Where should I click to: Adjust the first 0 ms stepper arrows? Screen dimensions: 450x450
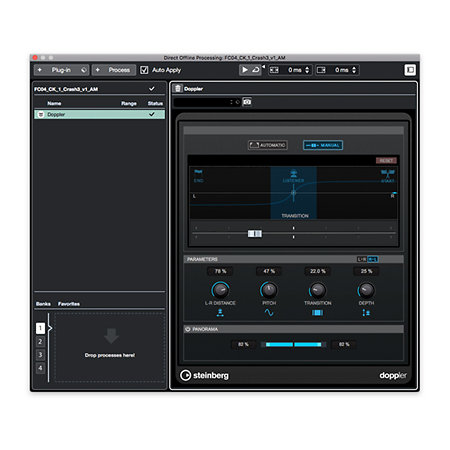tap(307, 70)
